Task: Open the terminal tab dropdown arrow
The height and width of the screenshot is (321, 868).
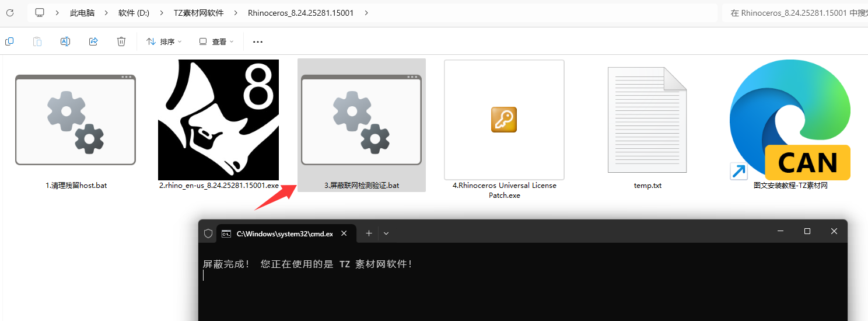Action: click(386, 233)
